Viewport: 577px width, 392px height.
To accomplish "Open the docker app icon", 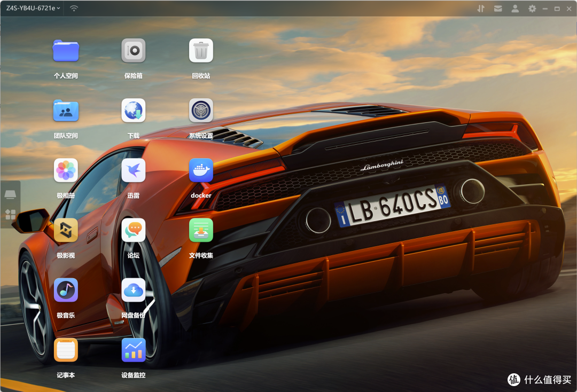I will click(x=201, y=170).
